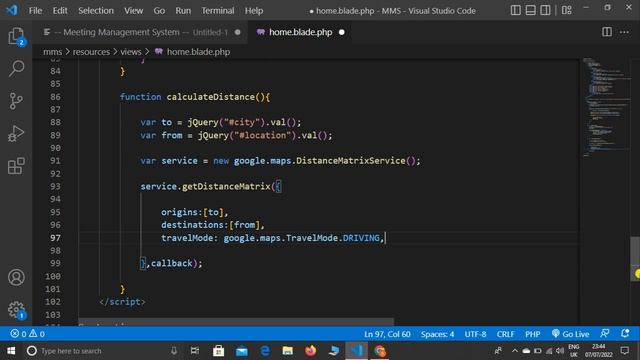Open Chrome on taskbar
This screenshot has height=360, width=640.
pos(380,351)
